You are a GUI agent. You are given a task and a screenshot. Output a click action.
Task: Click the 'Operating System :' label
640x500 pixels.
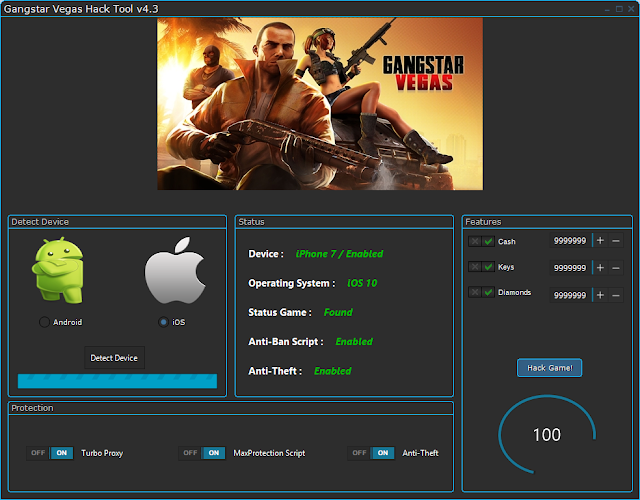tap(292, 283)
